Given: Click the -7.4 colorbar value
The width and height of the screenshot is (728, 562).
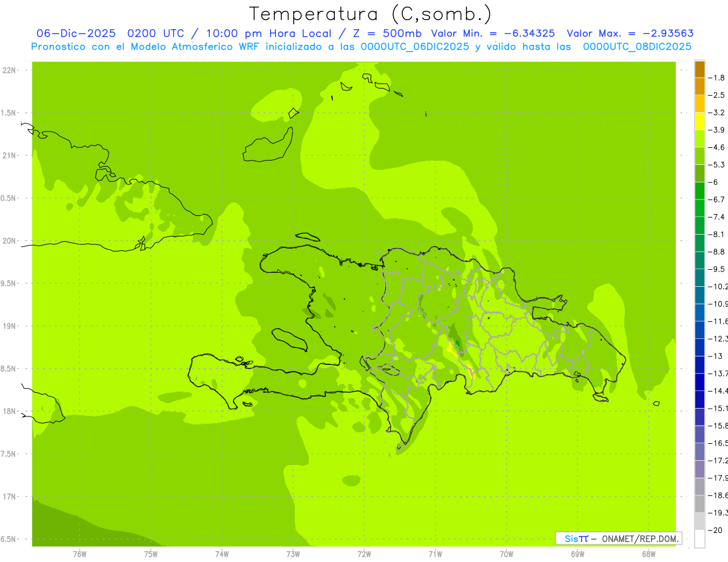Looking at the screenshot, I should [x=716, y=217].
